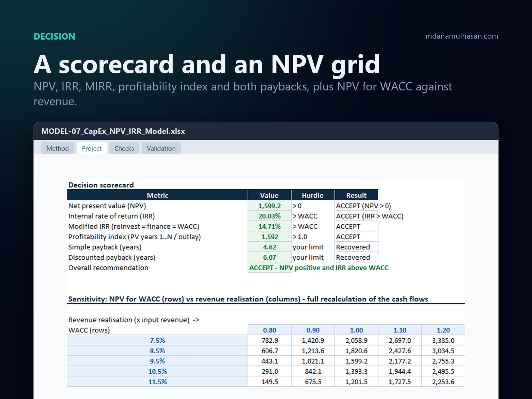This screenshot has width=532, height=399.
Task: Select the profitability index value 1.592
Action: click(x=270, y=237)
